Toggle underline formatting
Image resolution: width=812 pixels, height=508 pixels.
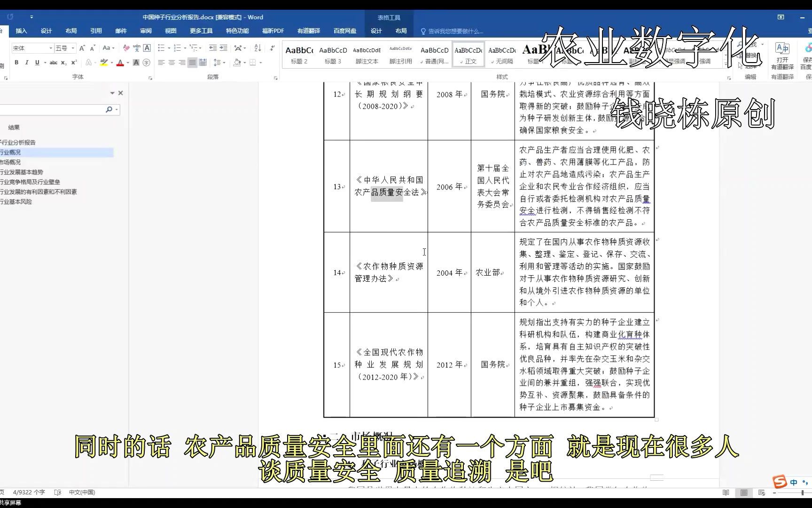coord(37,63)
